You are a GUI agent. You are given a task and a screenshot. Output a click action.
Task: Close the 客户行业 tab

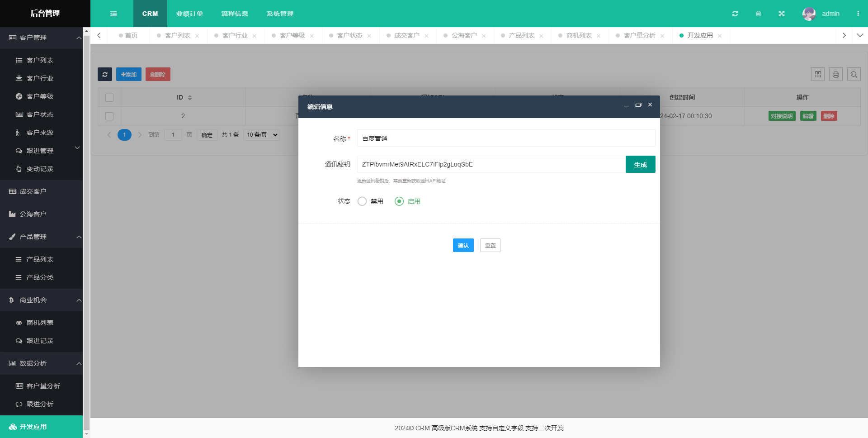pyautogui.click(x=255, y=36)
